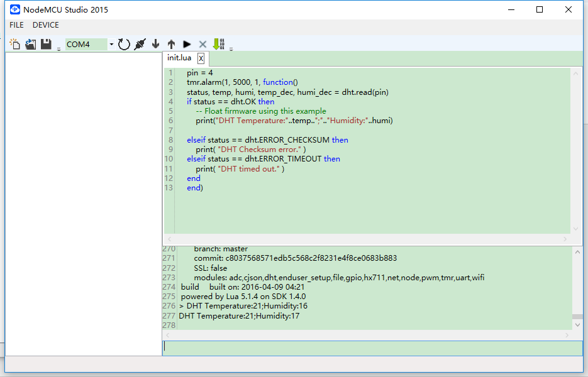The height and width of the screenshot is (377, 588).
Task: Click the console's vertical scroll up arrow
Action: pos(577,253)
